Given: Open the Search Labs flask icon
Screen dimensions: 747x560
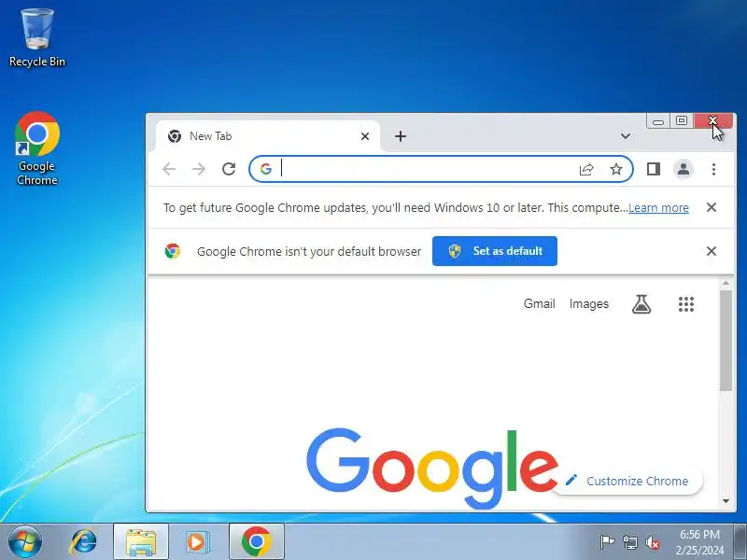Looking at the screenshot, I should tap(641, 304).
